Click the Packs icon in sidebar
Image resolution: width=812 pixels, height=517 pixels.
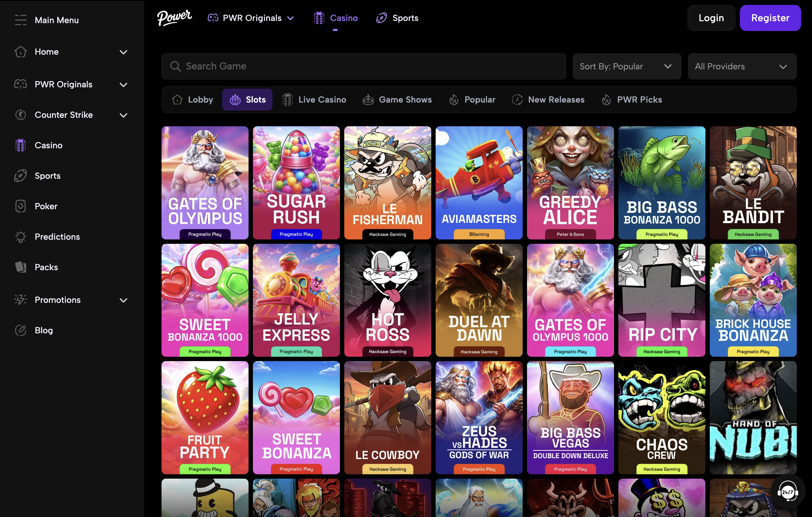21,267
